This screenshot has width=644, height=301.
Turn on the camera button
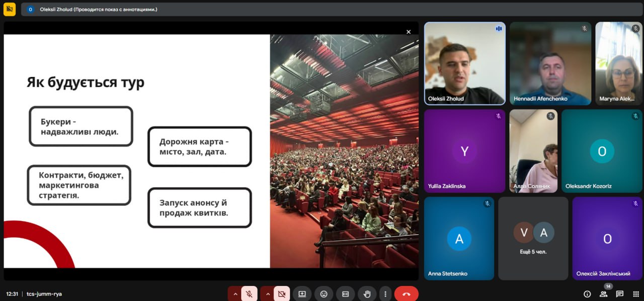[282, 294]
